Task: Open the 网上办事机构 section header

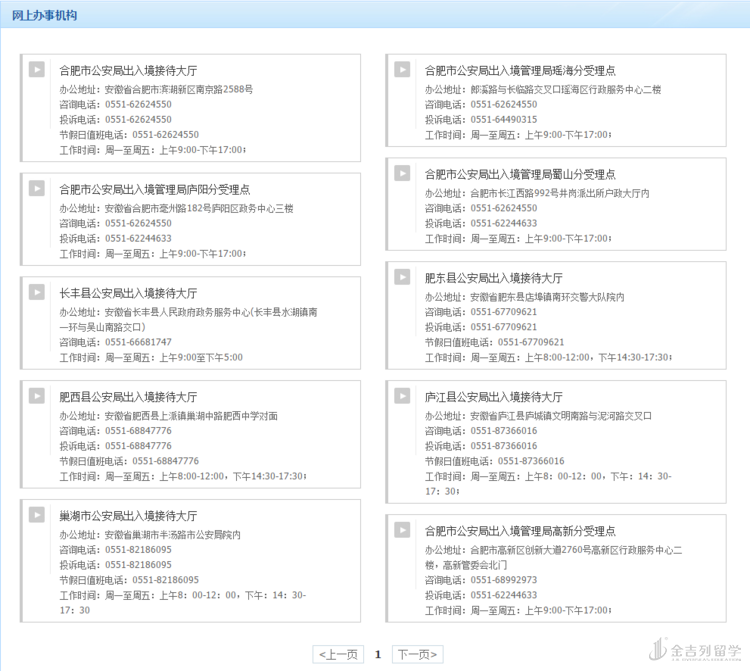Action: [44, 16]
